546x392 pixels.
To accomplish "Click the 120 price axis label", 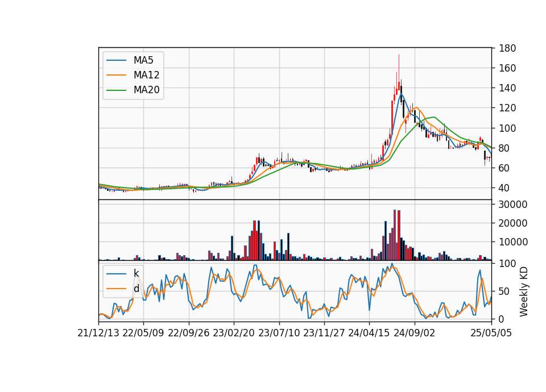I will (507, 108).
